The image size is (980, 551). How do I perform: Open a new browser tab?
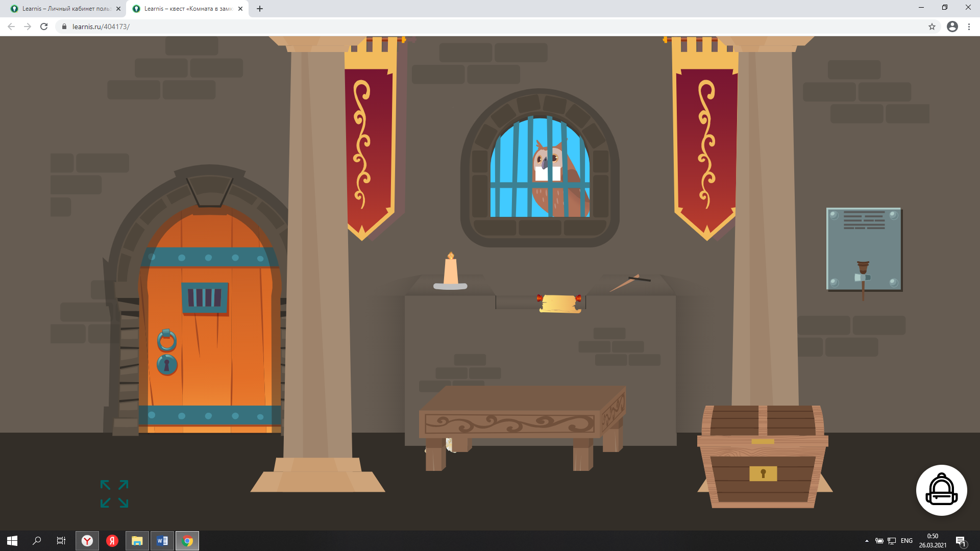(260, 9)
